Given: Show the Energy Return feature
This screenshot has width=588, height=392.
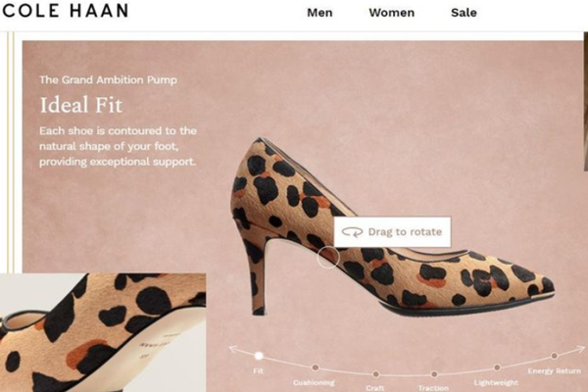Looking at the screenshot, I should (554, 356).
